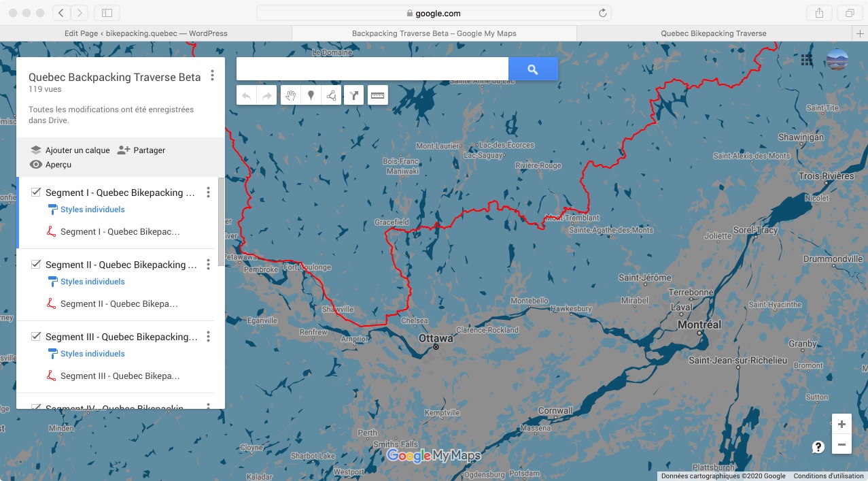Click the map search input field
The height and width of the screenshot is (481, 868).
coord(372,69)
